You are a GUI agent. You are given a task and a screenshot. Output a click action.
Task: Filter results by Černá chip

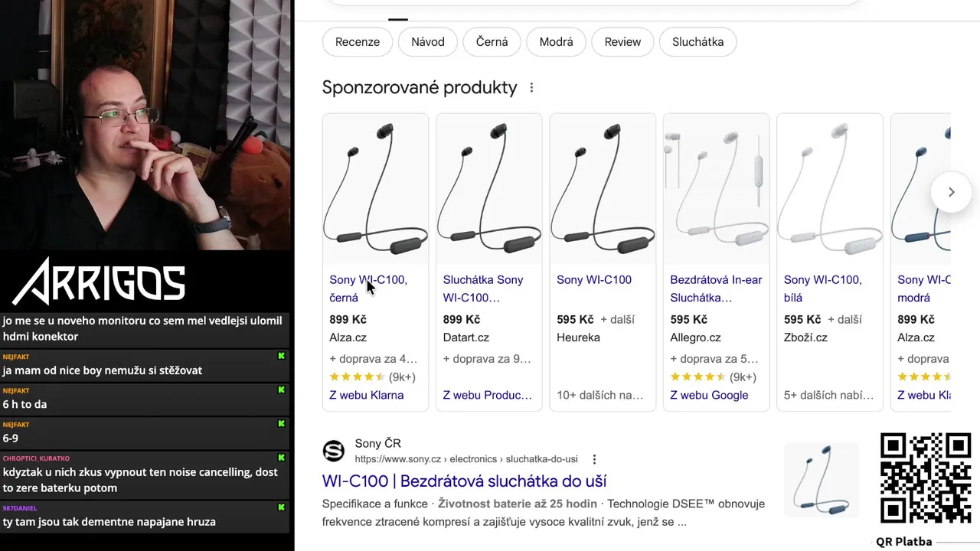pos(492,42)
